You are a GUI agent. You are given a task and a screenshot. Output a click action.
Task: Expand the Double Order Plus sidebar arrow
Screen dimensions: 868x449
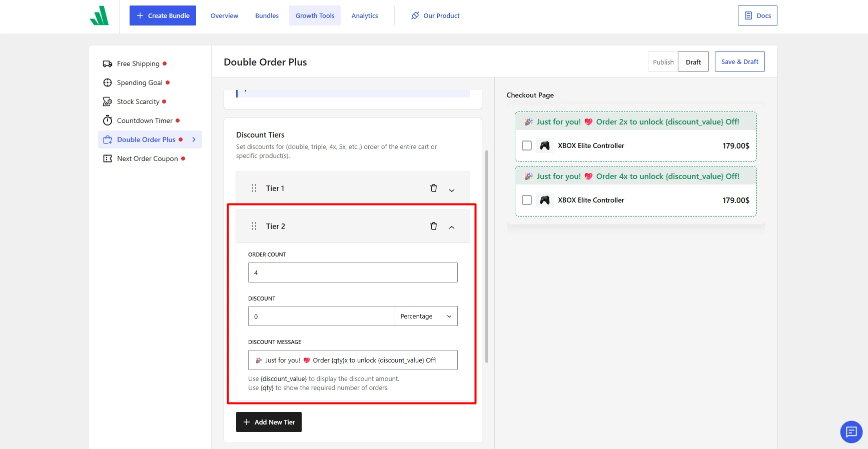coord(194,139)
